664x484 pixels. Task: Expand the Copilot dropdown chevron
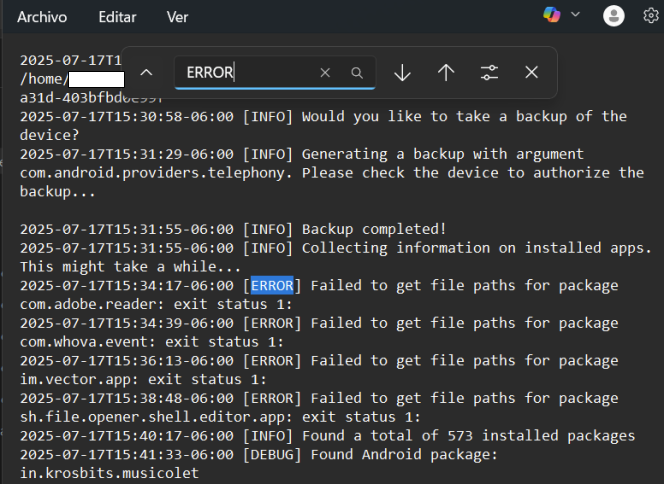click(x=575, y=15)
